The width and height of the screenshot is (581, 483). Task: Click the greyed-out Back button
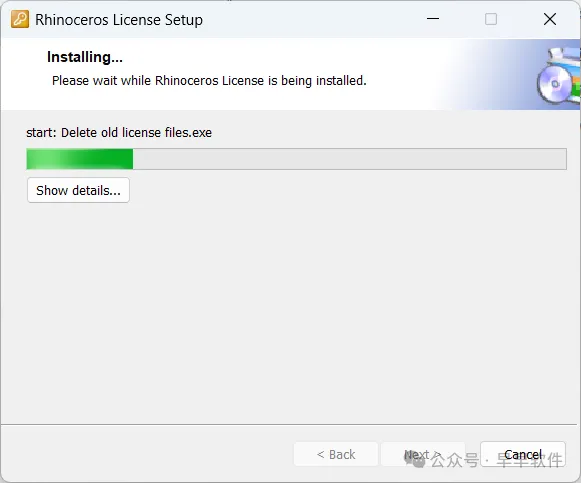[x=336, y=454]
